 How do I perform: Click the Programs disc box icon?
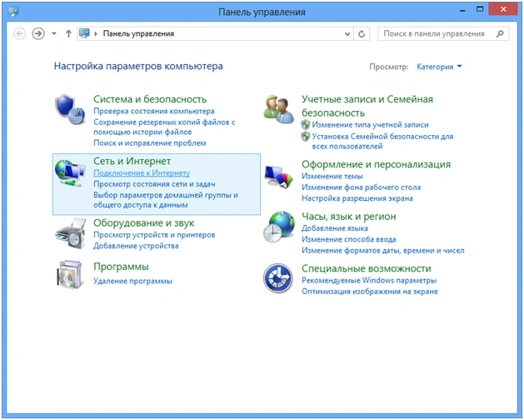(69, 275)
